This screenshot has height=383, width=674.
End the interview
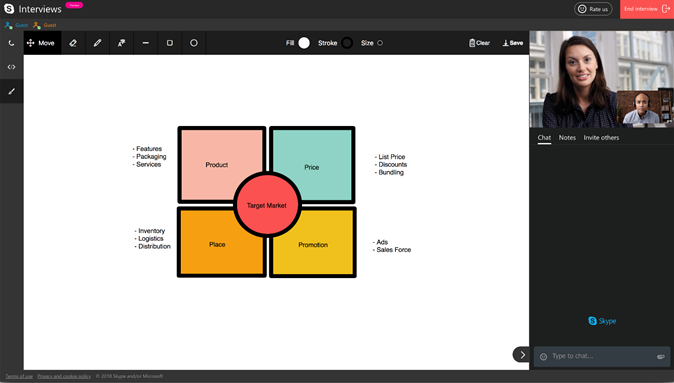646,9
